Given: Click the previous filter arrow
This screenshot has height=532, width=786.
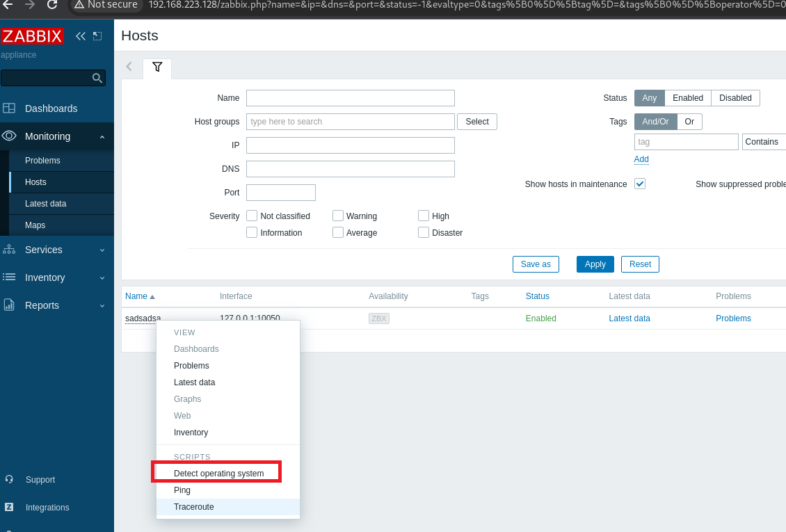Looking at the screenshot, I should click(129, 67).
